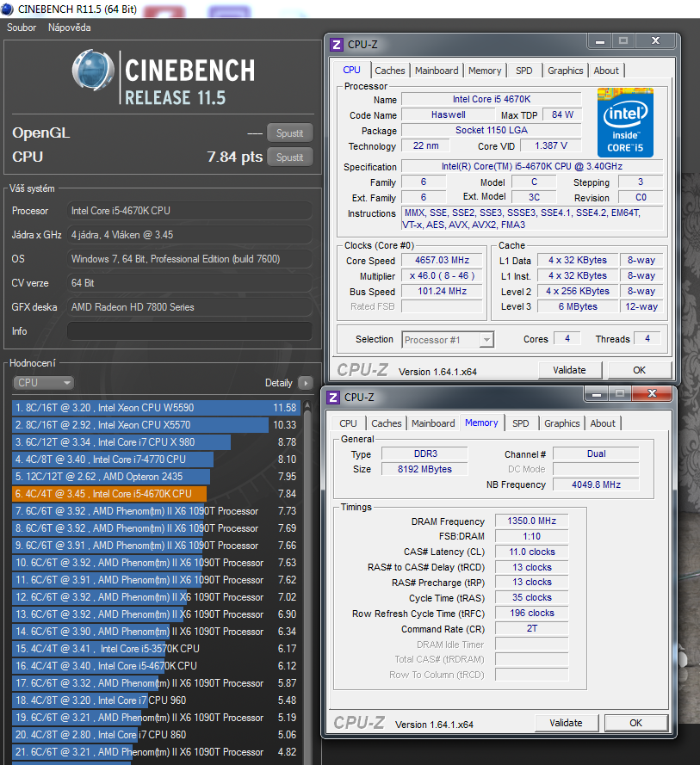Click the DRAM Frequency value 1350.0 MHz
The image size is (700, 765).
531,521
